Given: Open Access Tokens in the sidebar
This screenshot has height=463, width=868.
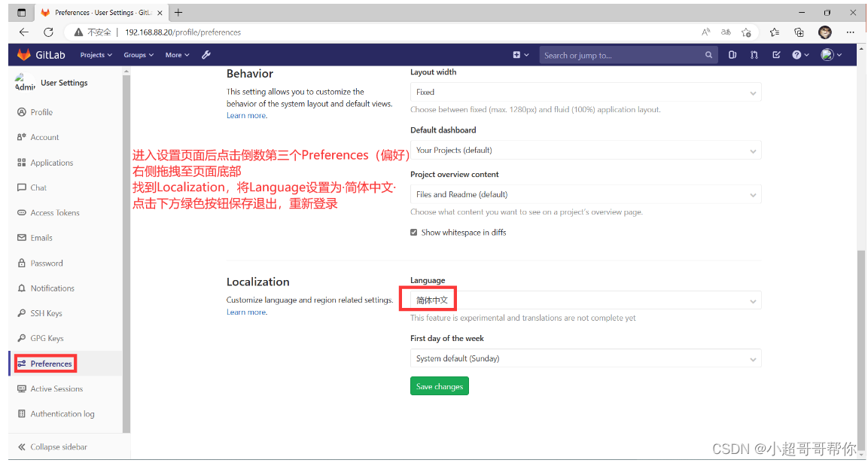Looking at the screenshot, I should (x=55, y=212).
